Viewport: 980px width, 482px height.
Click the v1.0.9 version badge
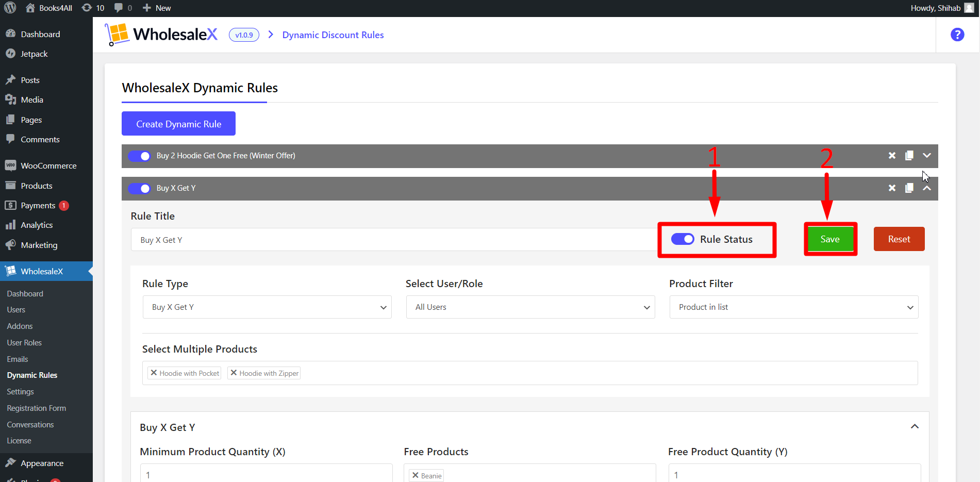point(244,35)
